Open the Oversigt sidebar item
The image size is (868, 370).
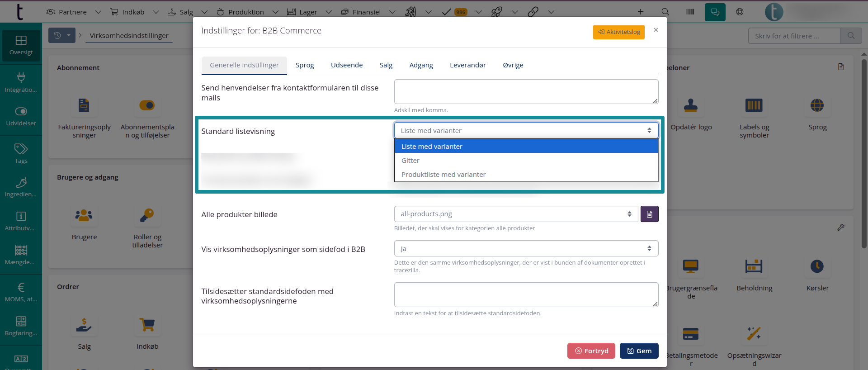(x=21, y=45)
